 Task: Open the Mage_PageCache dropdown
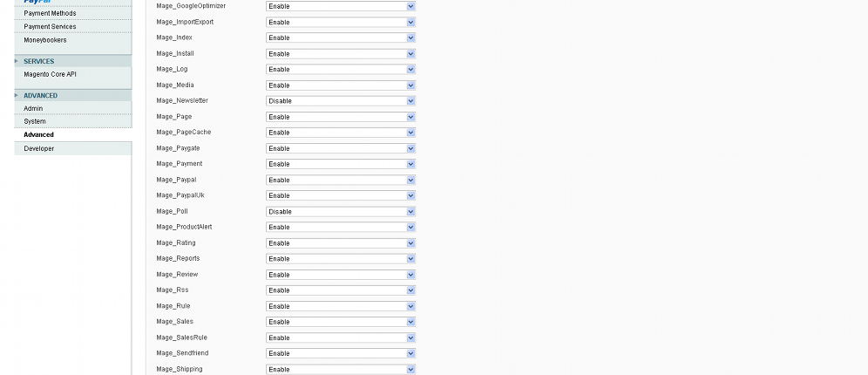point(341,133)
